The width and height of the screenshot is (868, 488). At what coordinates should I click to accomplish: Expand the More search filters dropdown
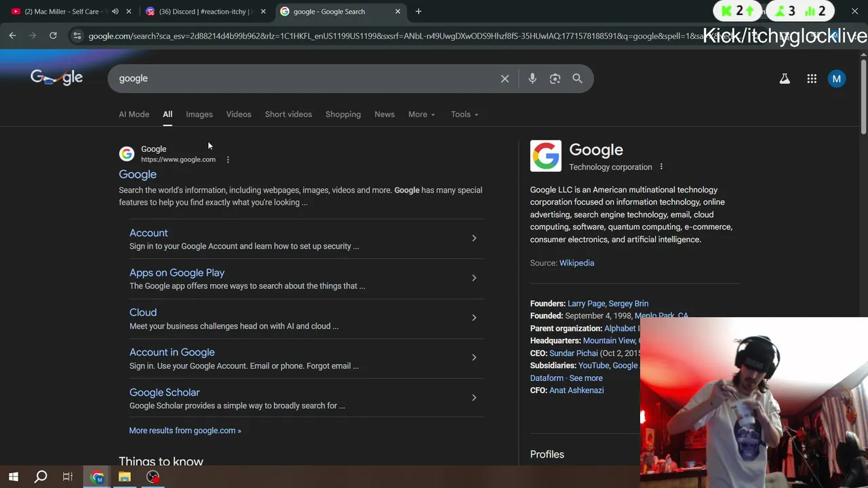[421, 115]
